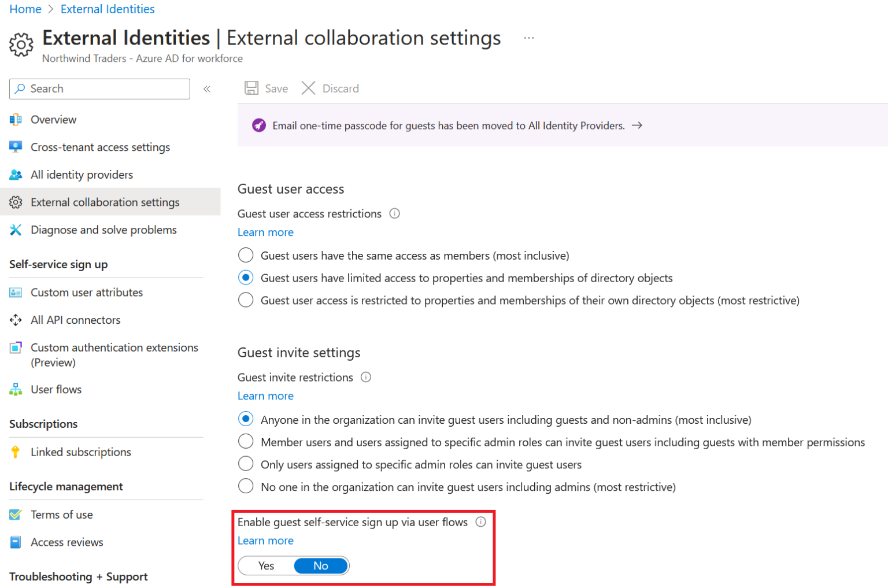Choose 'Only users assigned to specific admin roles'
This screenshot has width=888, height=588.
tap(246, 465)
